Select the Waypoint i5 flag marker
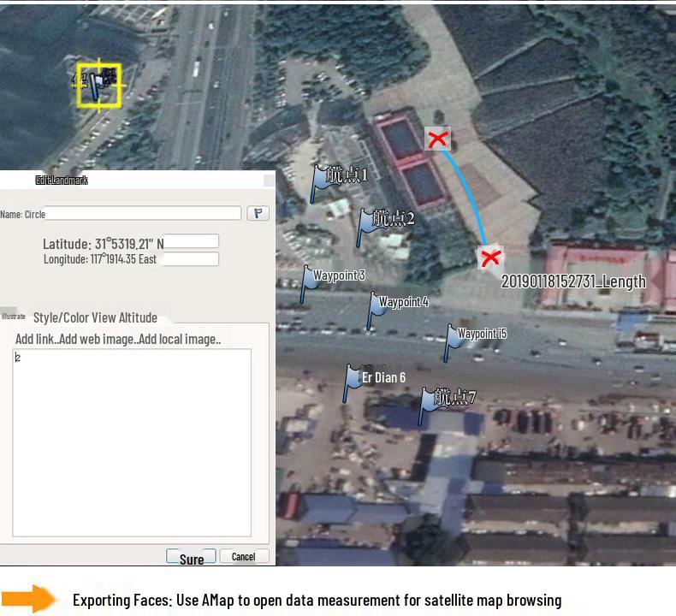 (x=452, y=343)
